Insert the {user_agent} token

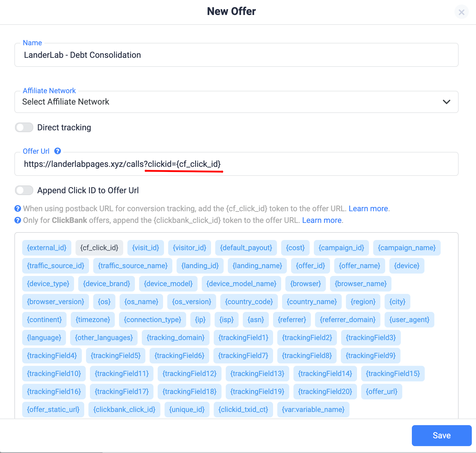(x=409, y=320)
